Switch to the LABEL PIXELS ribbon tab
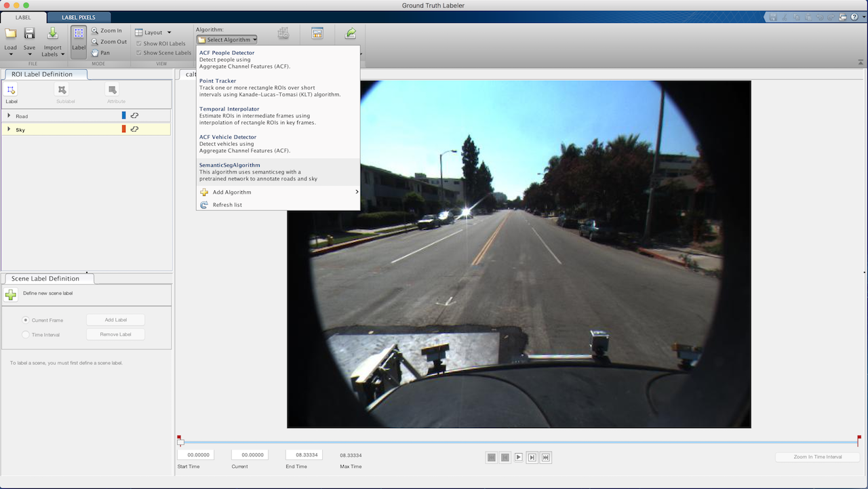Viewport: 868px width, 489px height. 78,17
